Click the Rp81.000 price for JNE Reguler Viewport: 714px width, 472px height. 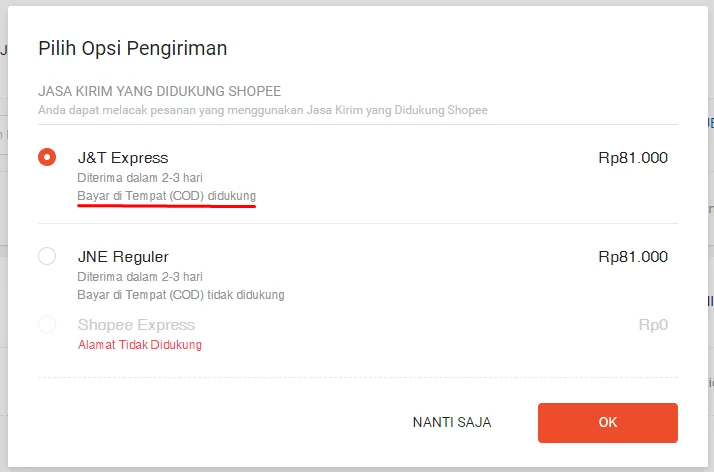(x=632, y=257)
